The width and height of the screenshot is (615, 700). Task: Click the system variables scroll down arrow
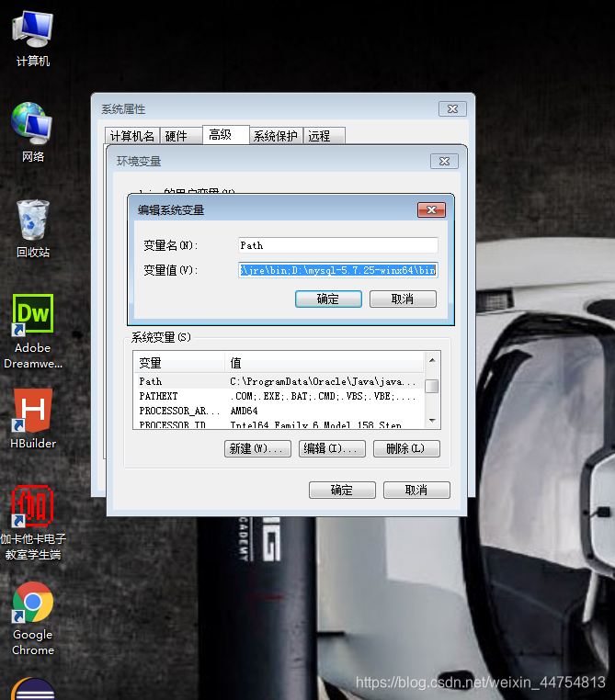(432, 421)
